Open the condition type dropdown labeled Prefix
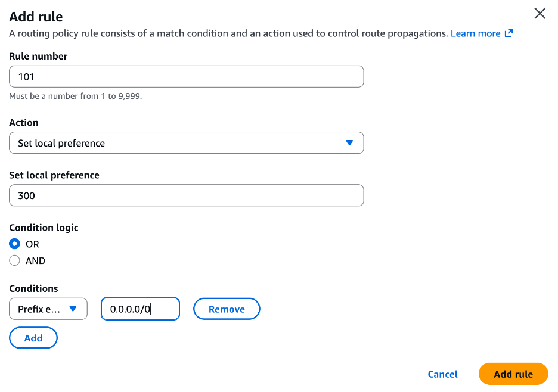The image size is (558, 392). click(48, 309)
